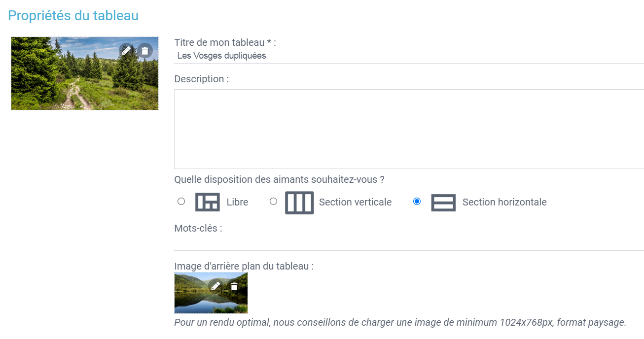The image size is (644, 339).
Task: Click the three-column Section verticale icon
Action: [x=299, y=203]
